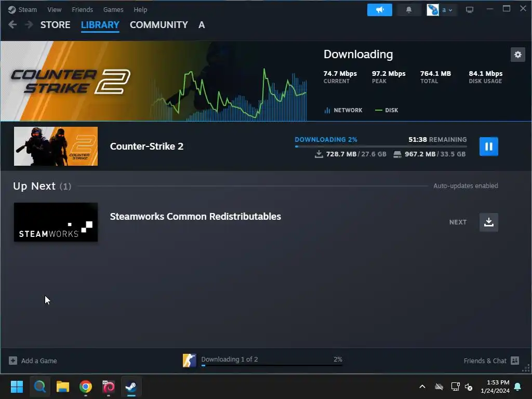
Task: Click the Friends & Chat grid icon
Action: tap(515, 361)
